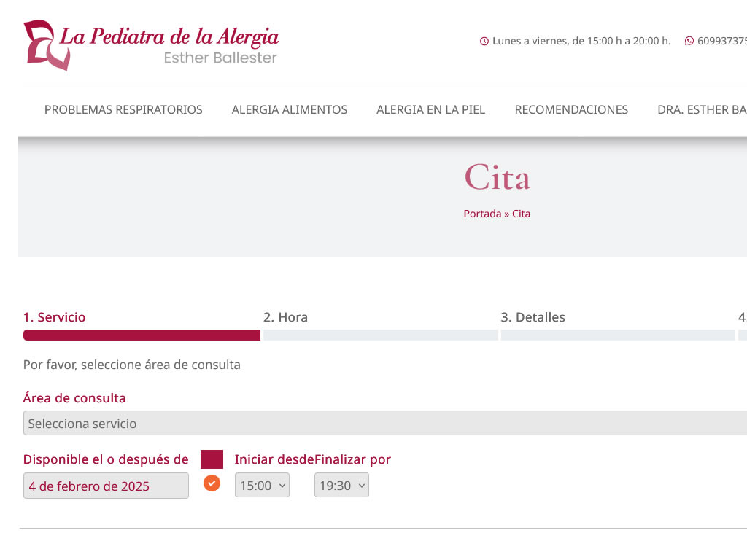Click the Portada breadcrumb link
The image size is (747, 560).
click(482, 214)
